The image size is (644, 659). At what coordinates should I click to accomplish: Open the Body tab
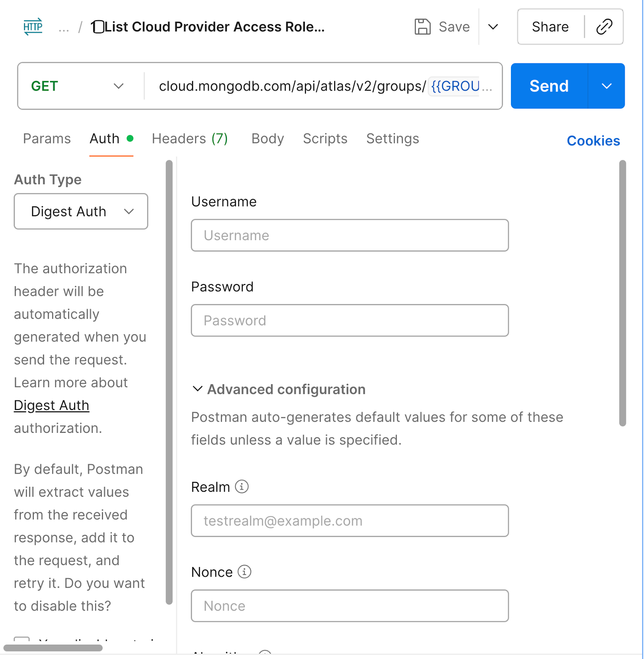[268, 139]
